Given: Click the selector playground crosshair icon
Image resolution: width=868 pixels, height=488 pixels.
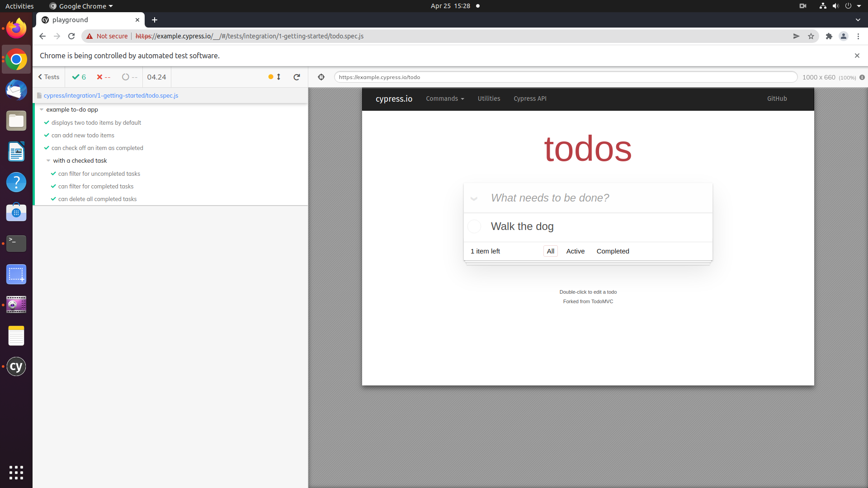Looking at the screenshot, I should (x=321, y=77).
